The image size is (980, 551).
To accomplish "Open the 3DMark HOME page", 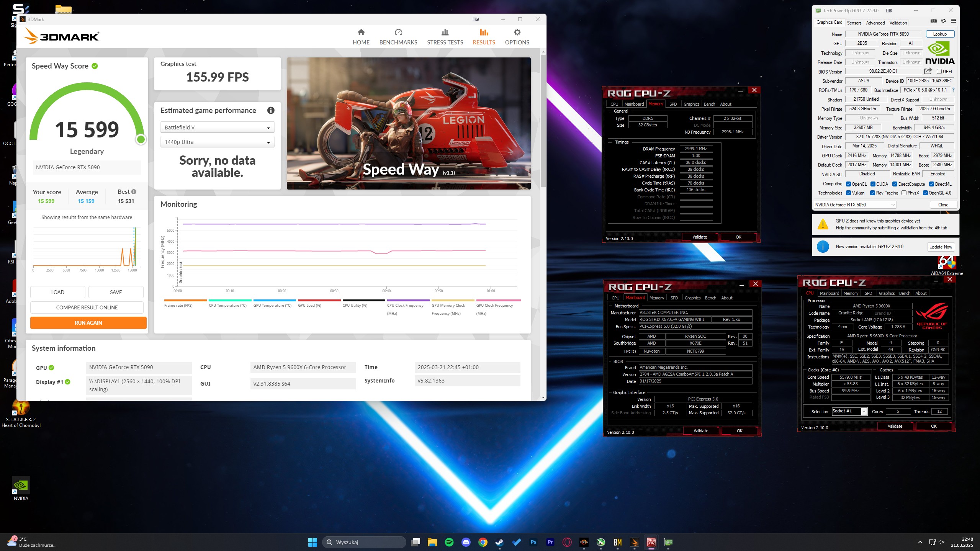I will [x=361, y=37].
